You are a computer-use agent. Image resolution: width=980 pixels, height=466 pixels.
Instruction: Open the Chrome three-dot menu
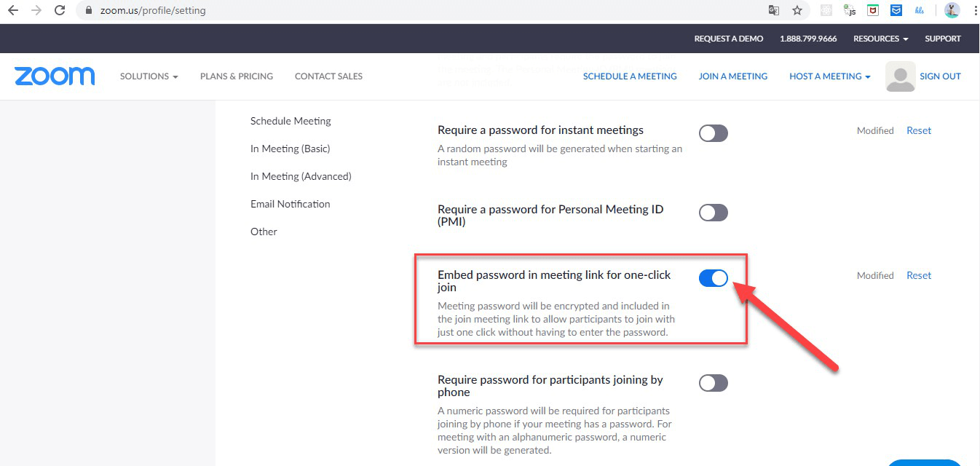974,11
